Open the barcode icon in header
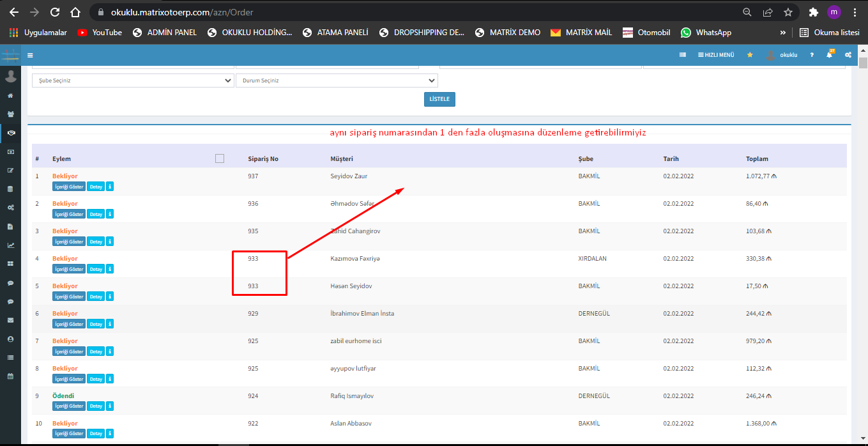868x446 pixels. (683, 55)
